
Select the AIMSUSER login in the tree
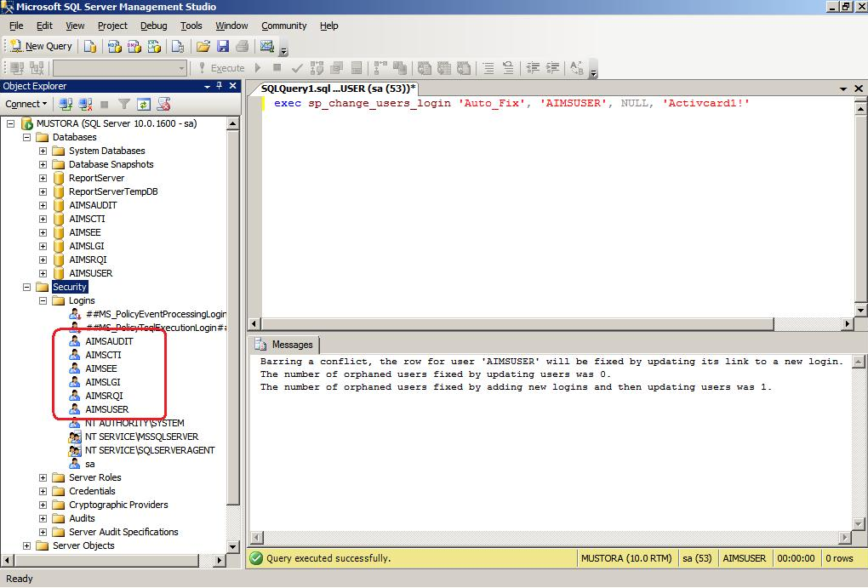tap(106, 409)
